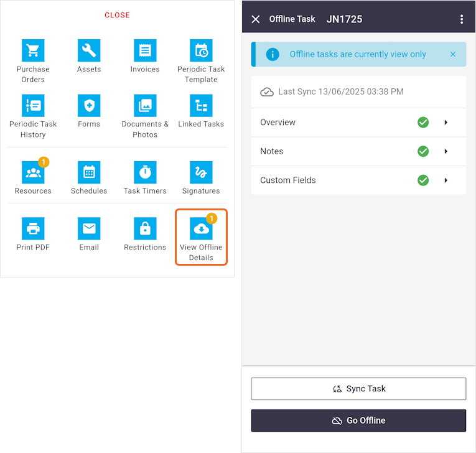This screenshot has height=453, width=476.
Task: Open the three-dot more options menu
Action: pyautogui.click(x=462, y=19)
